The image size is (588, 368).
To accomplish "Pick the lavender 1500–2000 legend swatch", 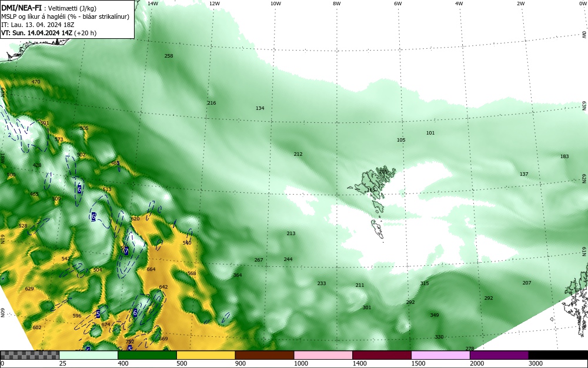I will click(440, 355).
